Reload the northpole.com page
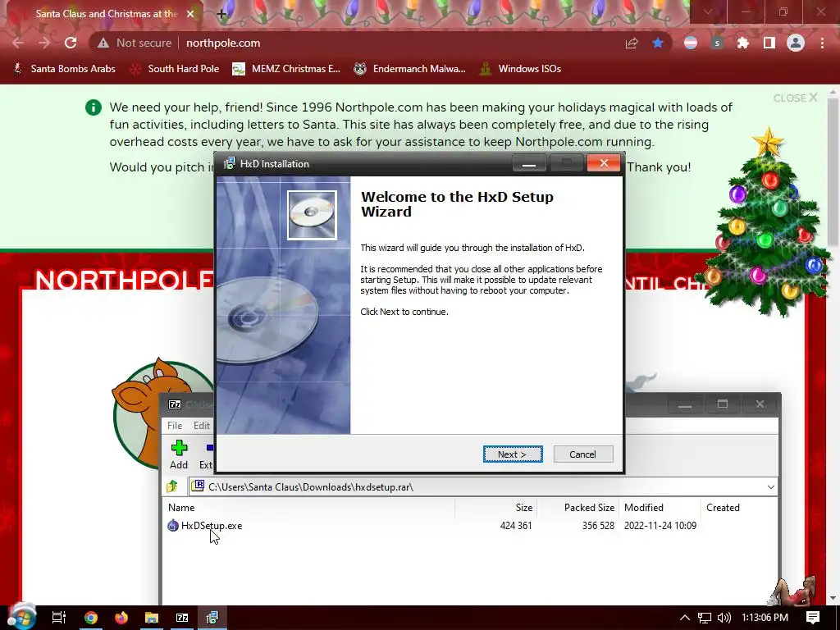Viewport: 840px width, 630px height. pos(71,43)
